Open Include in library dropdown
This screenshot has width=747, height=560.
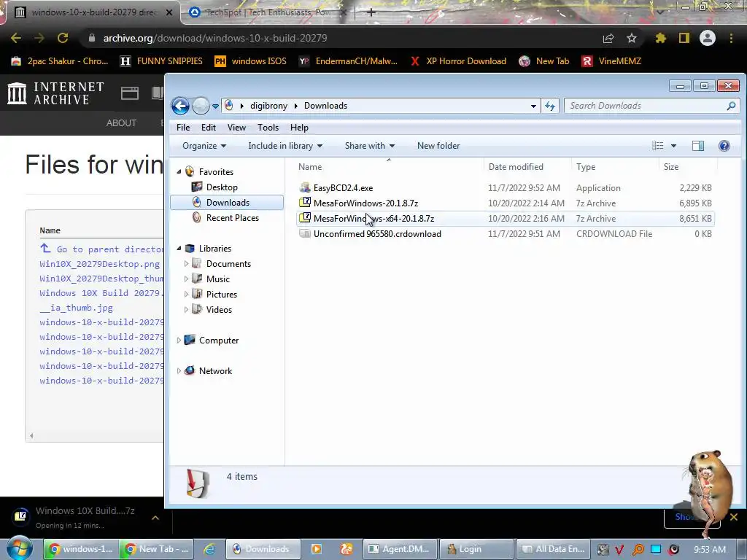tap(285, 146)
